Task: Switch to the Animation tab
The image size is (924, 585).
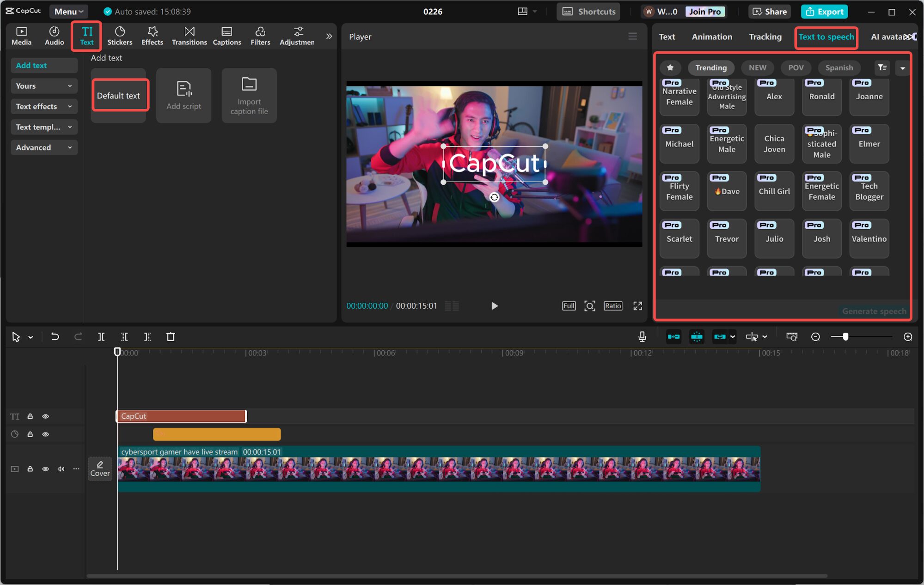Action: pos(711,37)
